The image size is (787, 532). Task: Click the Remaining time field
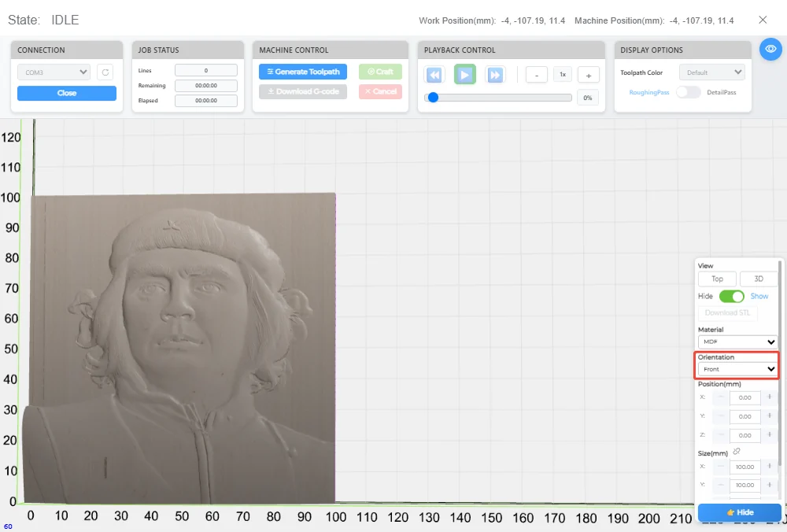coord(205,85)
